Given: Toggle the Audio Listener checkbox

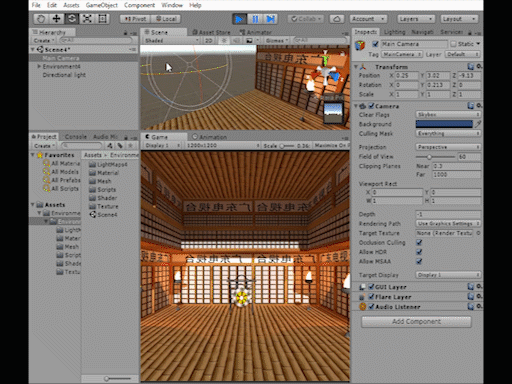Looking at the screenshot, I should 371,307.
